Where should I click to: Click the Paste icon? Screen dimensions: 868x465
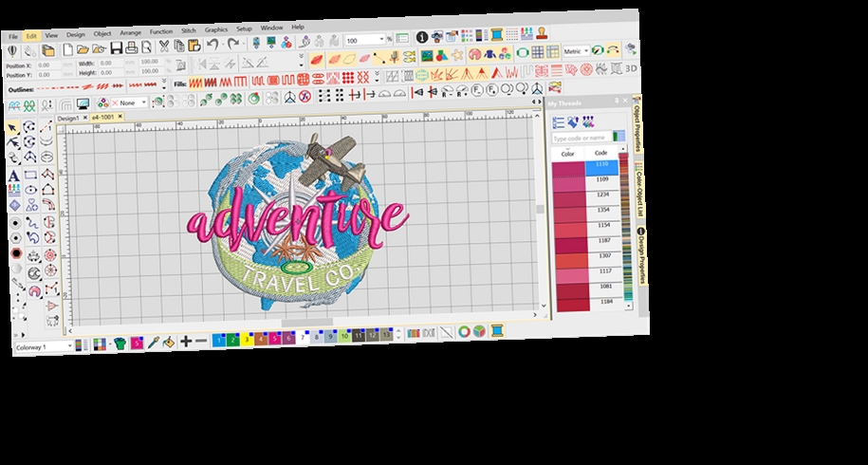point(194,46)
